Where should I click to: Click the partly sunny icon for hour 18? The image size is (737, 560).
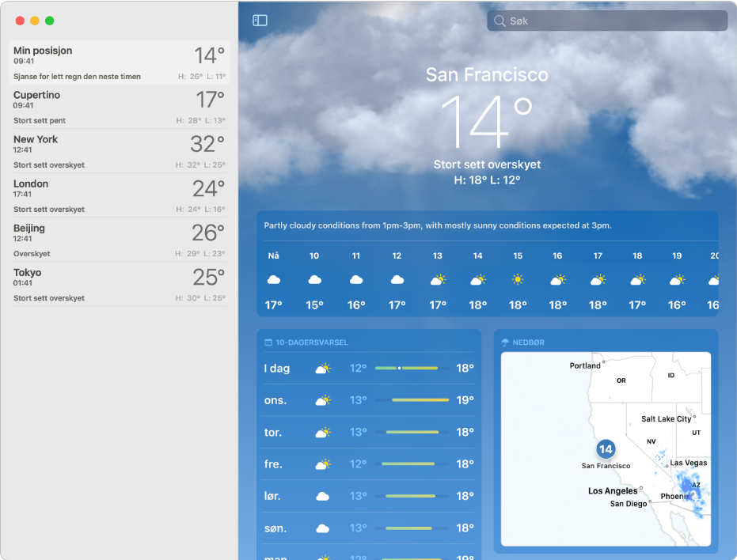point(638,280)
